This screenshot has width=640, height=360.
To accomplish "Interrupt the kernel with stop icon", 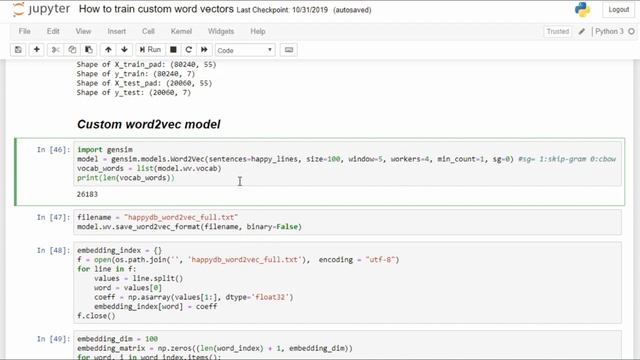I will [x=173, y=50].
